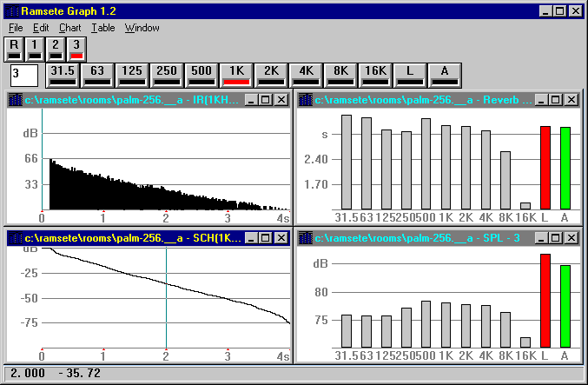Image resolution: width=588 pixels, height=385 pixels.
Task: Click the SPL window title icon
Action: [x=305, y=238]
